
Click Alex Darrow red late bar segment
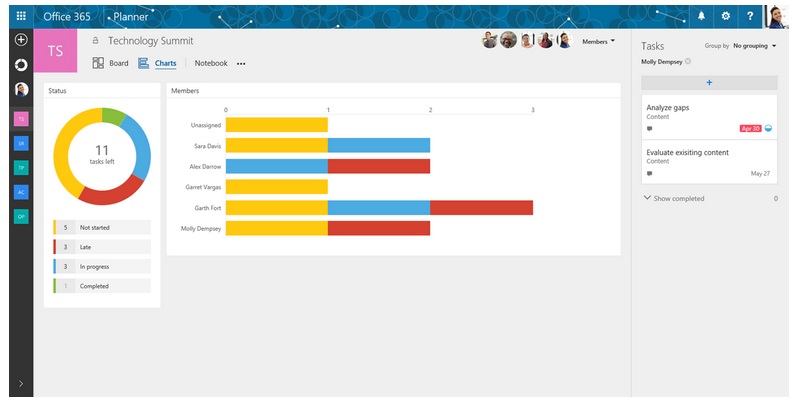pos(379,166)
